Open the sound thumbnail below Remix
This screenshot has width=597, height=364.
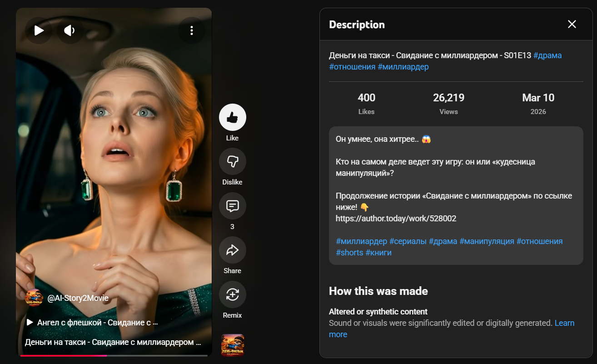click(233, 345)
